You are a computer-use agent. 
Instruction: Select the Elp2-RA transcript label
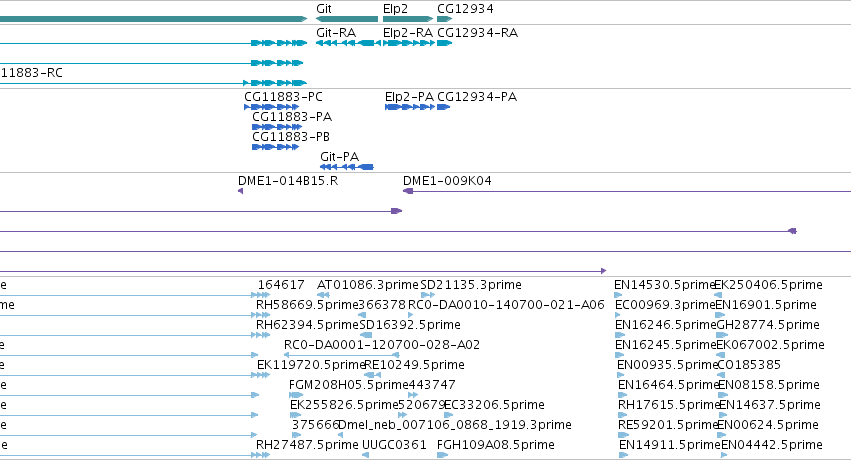pyautogui.click(x=408, y=33)
